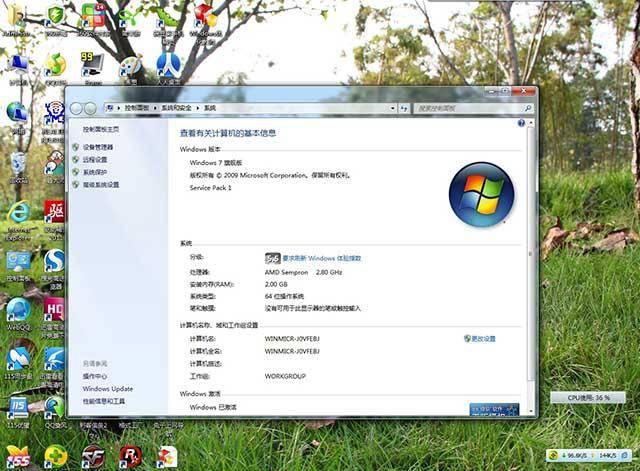
Task: Launch the yellow-green music note app icon
Action: [x=56, y=67]
